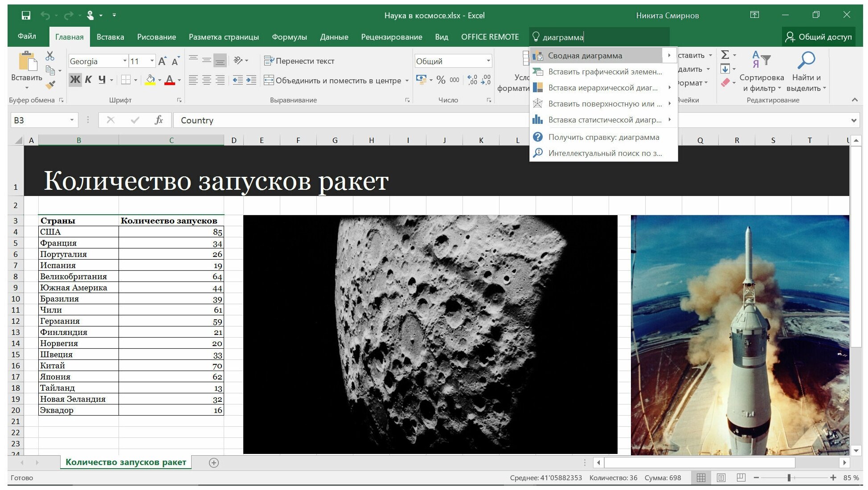Image resolution: width=868 pixels, height=490 pixels.
Task: Open Найти и выделить menu
Action: [x=806, y=71]
